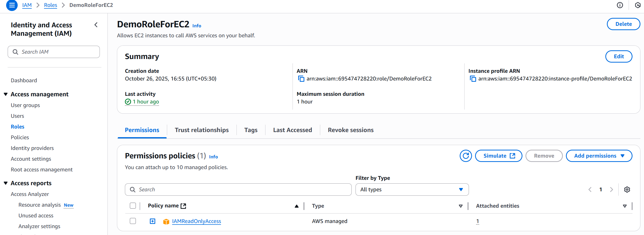
Task: Click the Search IAM field
Action: (x=54, y=52)
